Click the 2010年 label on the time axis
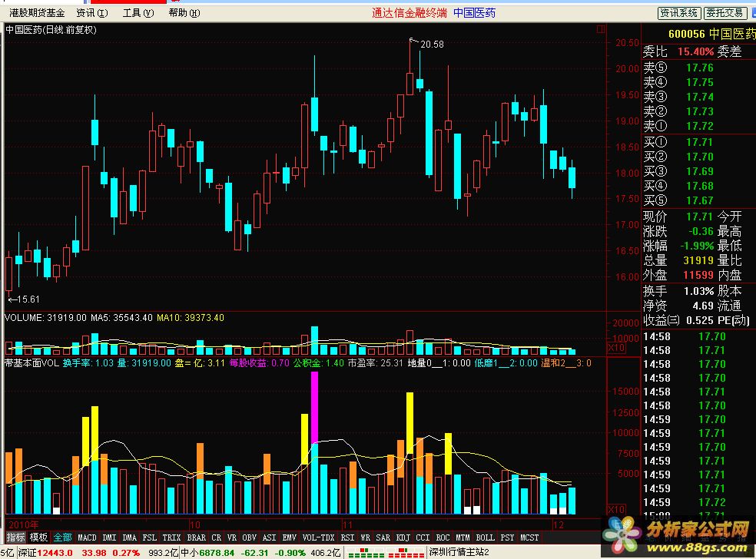The height and width of the screenshot is (559, 756). coord(24,524)
